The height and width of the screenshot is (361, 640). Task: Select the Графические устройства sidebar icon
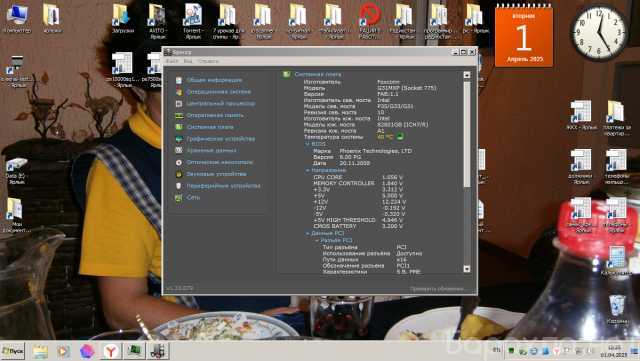pos(179,139)
